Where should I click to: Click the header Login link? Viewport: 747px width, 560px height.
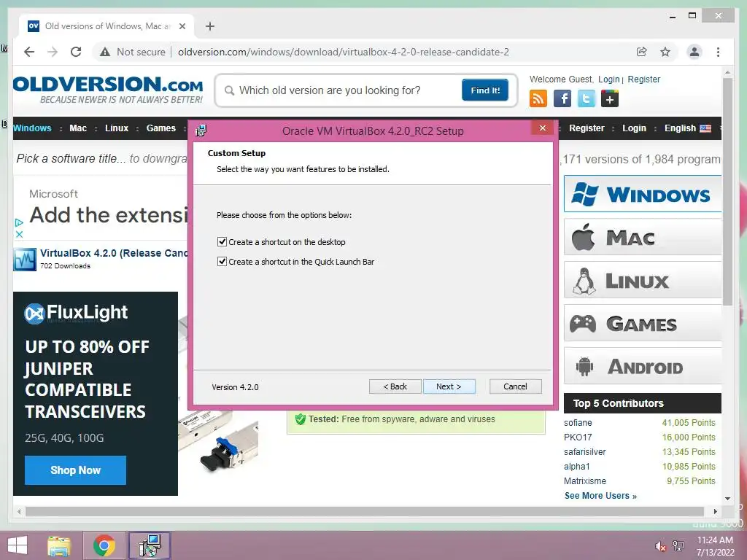(x=609, y=79)
